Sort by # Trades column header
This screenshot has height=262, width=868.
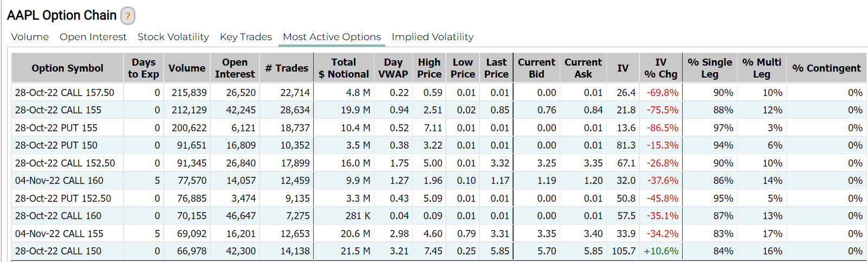(x=286, y=68)
